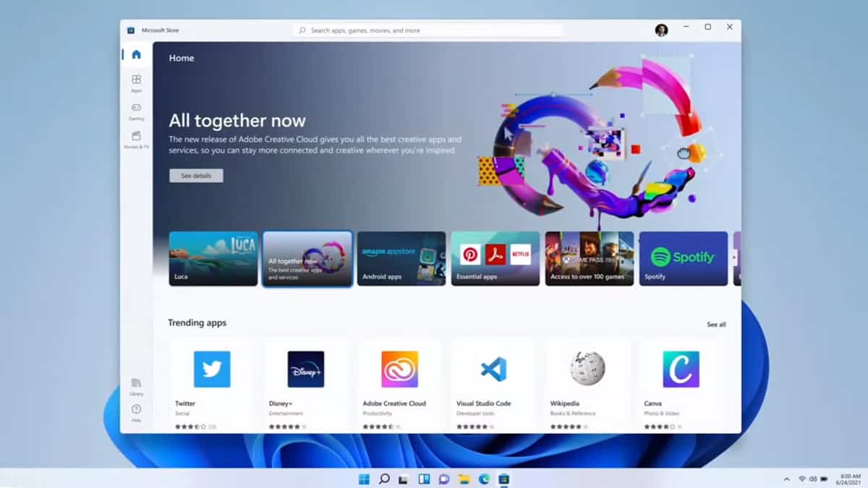Select the Visual Studio Code app

point(493,385)
